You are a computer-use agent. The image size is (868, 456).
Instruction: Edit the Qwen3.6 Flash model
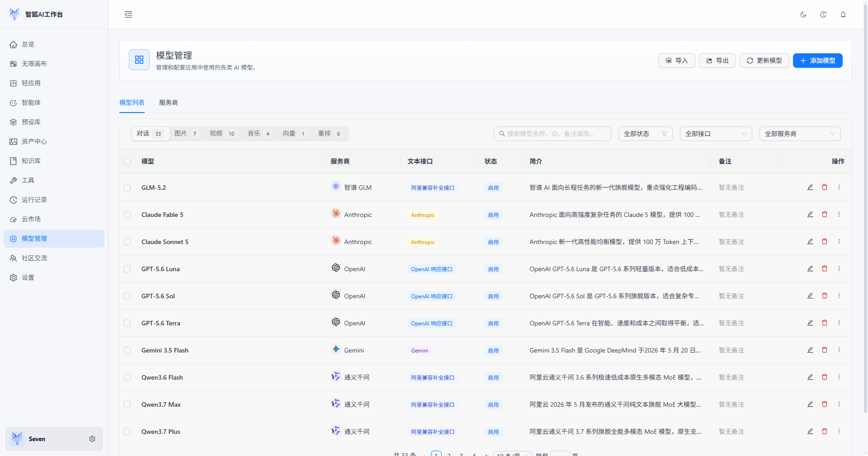810,377
